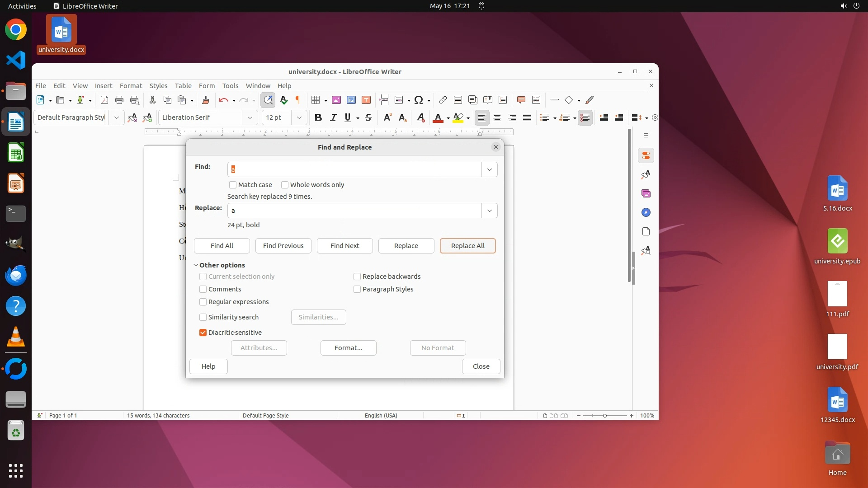This screenshot has width=868, height=488.
Task: Expand the font size dropdown
Action: (299, 117)
